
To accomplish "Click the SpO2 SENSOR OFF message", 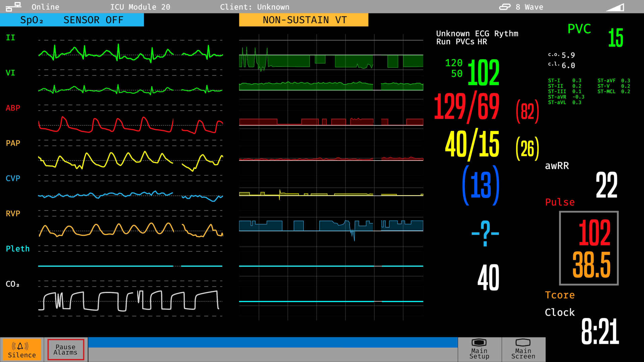I will [72, 20].
